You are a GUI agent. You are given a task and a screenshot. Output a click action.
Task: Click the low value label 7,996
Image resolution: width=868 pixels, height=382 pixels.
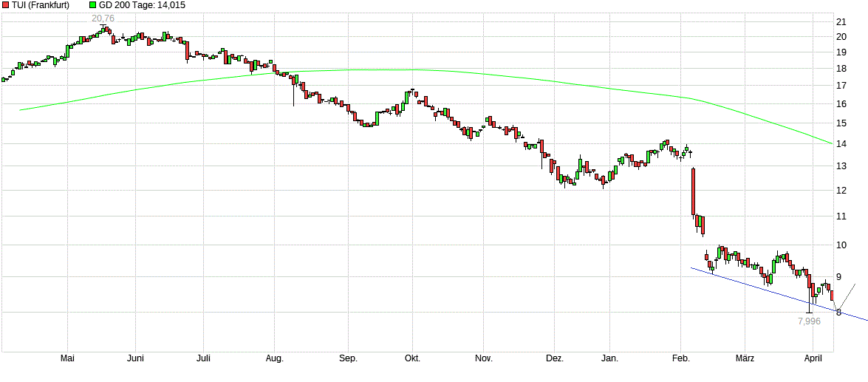pos(809,321)
